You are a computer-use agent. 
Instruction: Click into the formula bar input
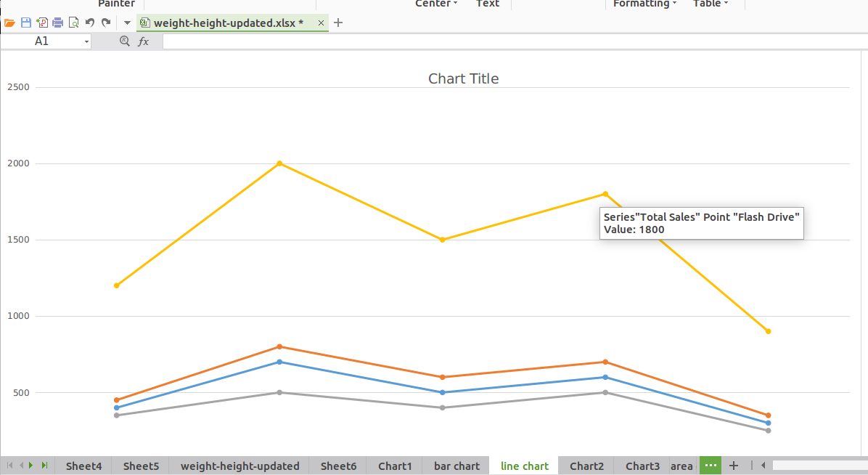coord(515,41)
